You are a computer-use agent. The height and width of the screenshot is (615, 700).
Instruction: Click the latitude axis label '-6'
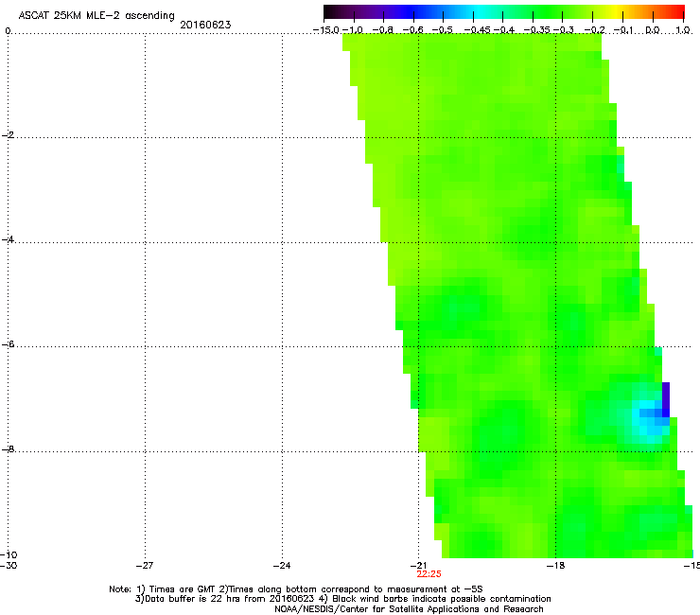tap(8, 344)
